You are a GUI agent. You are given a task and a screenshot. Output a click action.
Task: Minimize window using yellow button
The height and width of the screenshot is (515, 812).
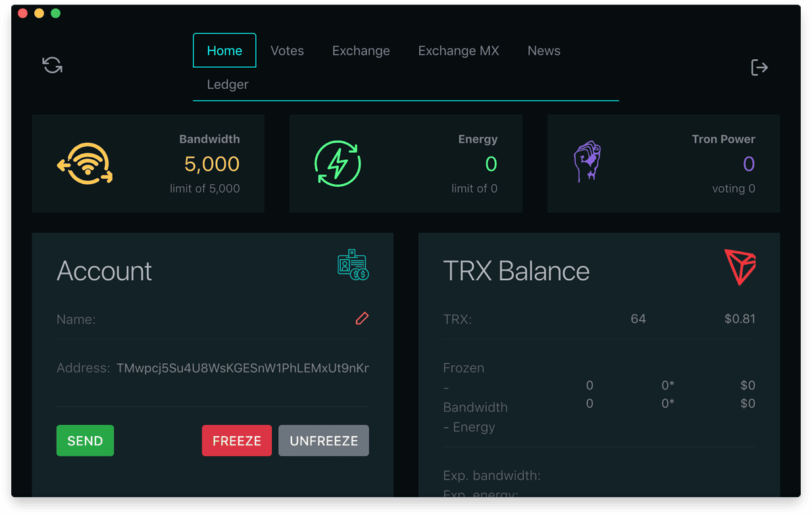click(39, 13)
